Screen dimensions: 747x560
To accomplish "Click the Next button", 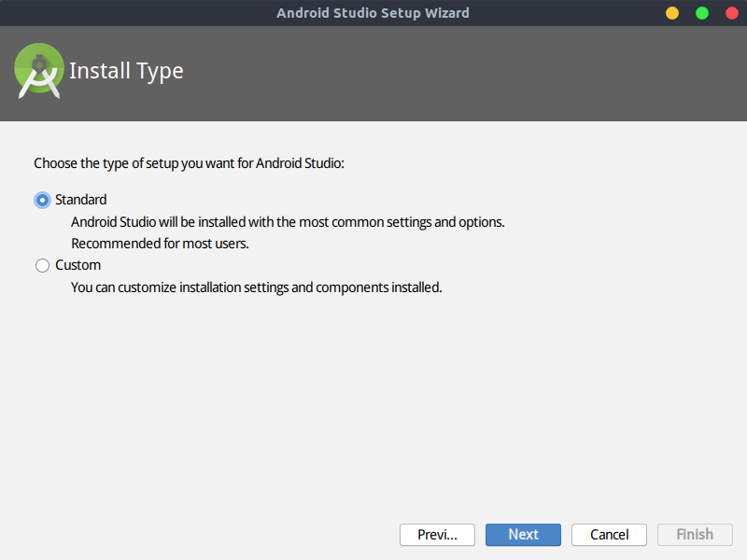I will pos(523,535).
